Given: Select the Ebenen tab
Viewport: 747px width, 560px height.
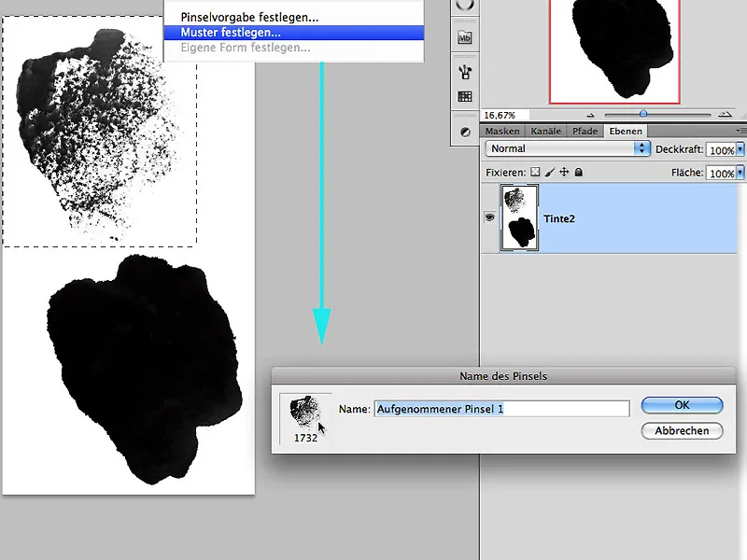Looking at the screenshot, I should (626, 131).
